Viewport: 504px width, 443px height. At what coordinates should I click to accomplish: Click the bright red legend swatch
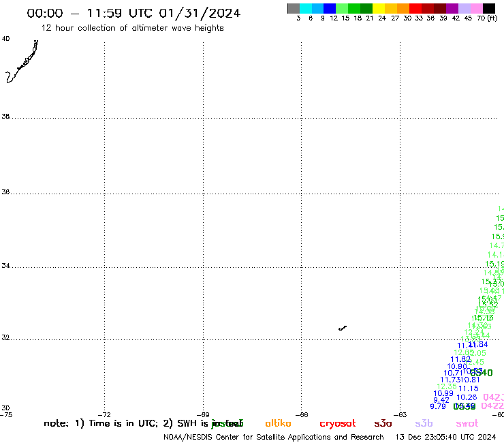coord(415,8)
